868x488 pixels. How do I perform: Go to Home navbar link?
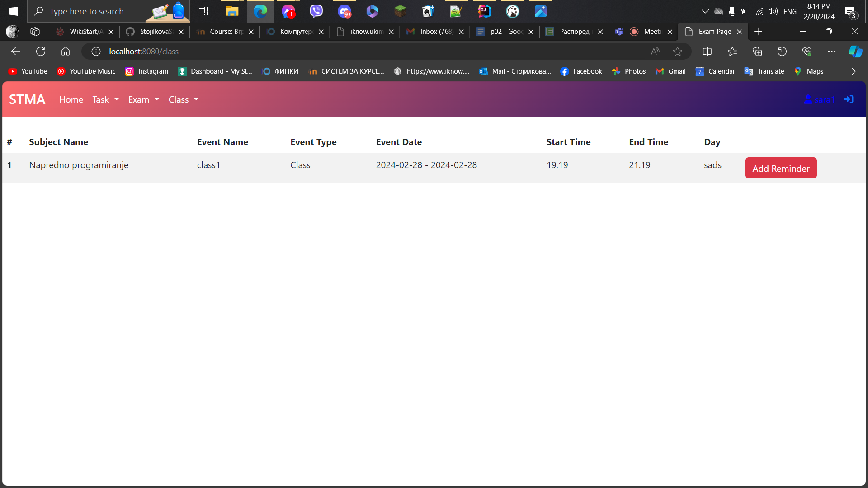[71, 99]
